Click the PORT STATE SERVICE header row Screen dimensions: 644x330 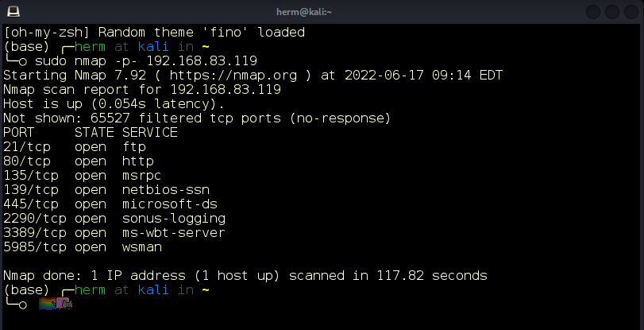point(91,133)
